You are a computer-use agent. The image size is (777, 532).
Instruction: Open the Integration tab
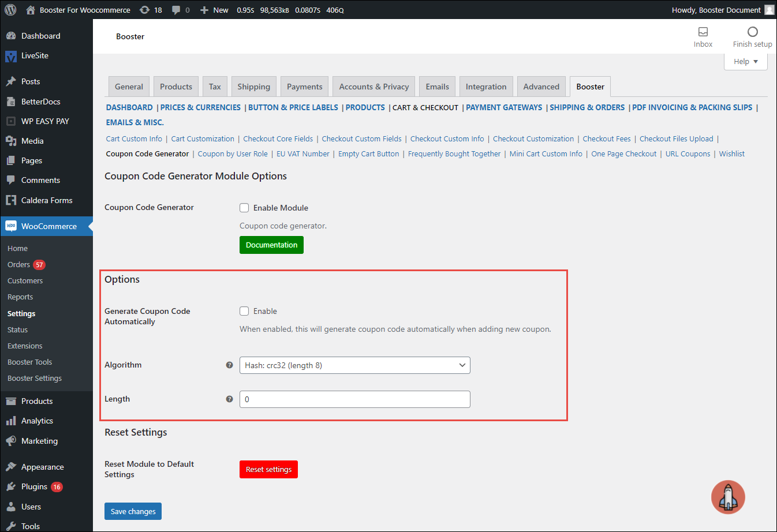(x=486, y=87)
